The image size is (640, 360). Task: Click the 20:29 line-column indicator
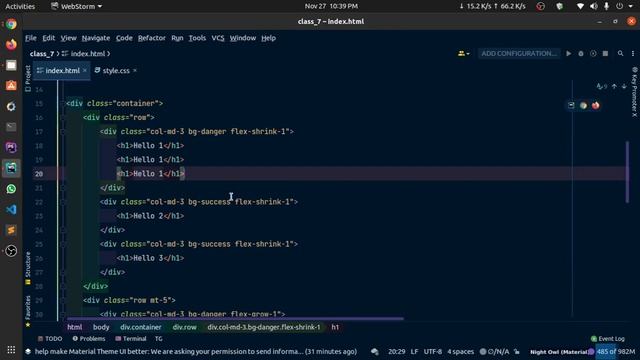click(x=396, y=351)
